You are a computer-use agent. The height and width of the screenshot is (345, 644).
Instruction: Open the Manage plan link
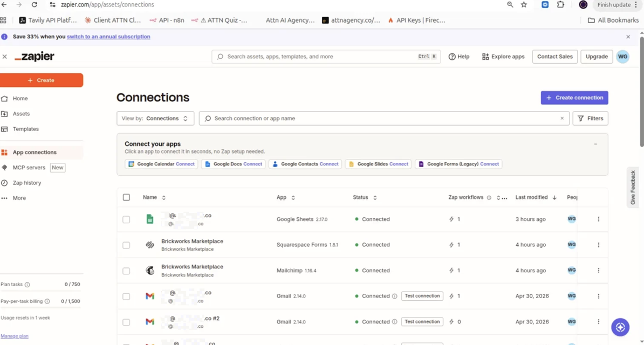(15, 336)
